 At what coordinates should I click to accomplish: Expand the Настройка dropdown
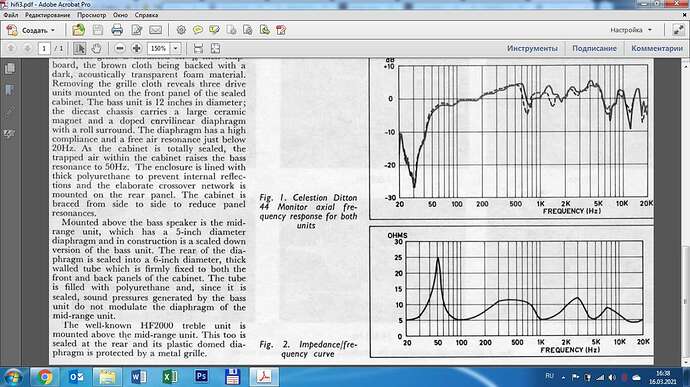tap(631, 30)
